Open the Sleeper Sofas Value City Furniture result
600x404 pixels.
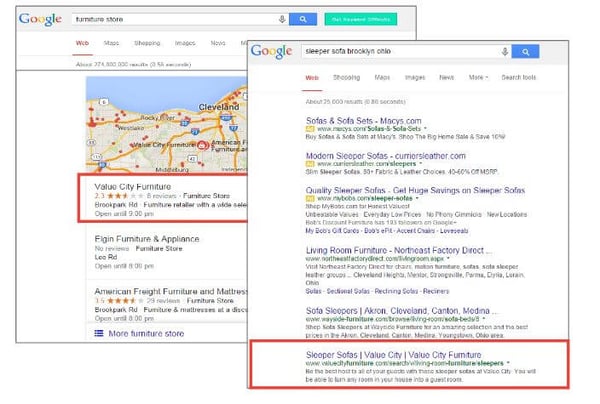click(x=393, y=355)
